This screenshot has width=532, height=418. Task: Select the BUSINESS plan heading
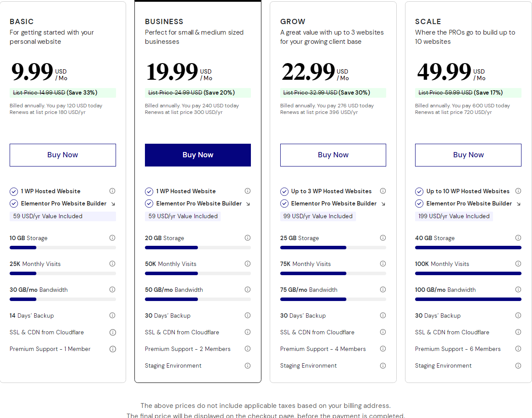164,21
